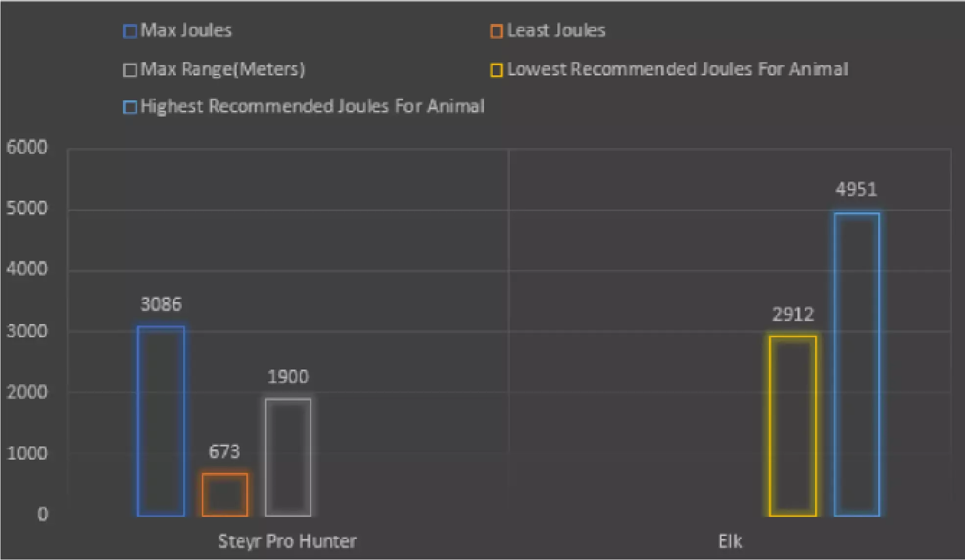This screenshot has height=560, width=965.
Task: Click the Steyr Pro Hunter category label
Action: [x=287, y=541]
